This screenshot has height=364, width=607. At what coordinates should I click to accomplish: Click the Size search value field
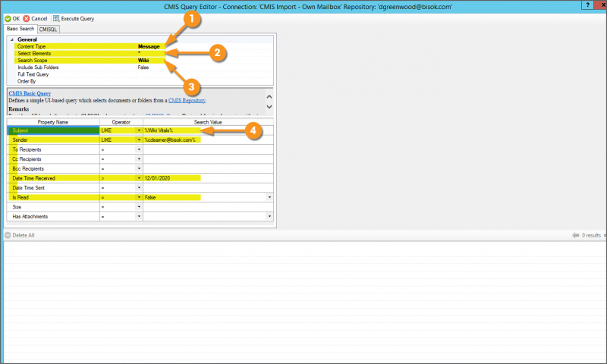[208, 207]
